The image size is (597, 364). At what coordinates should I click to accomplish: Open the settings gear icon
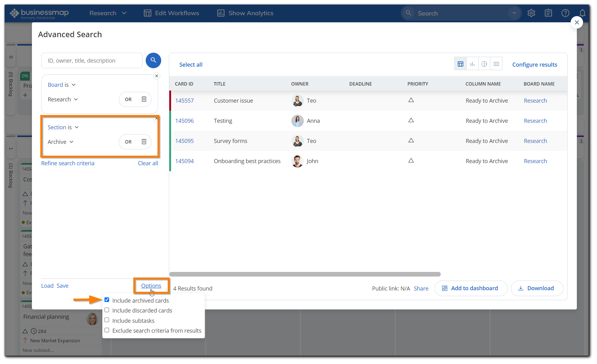point(531,13)
